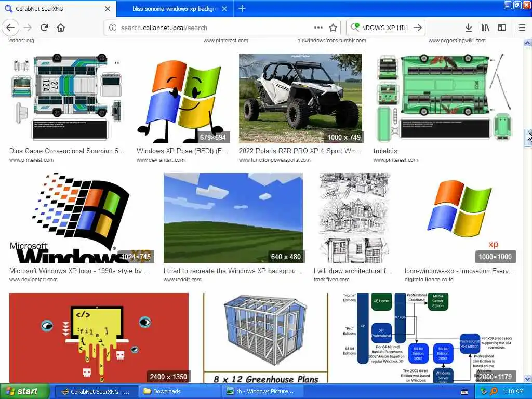The width and height of the screenshot is (532, 399).
Task: Click the page scrollbar down arrow
Action: click(527, 379)
